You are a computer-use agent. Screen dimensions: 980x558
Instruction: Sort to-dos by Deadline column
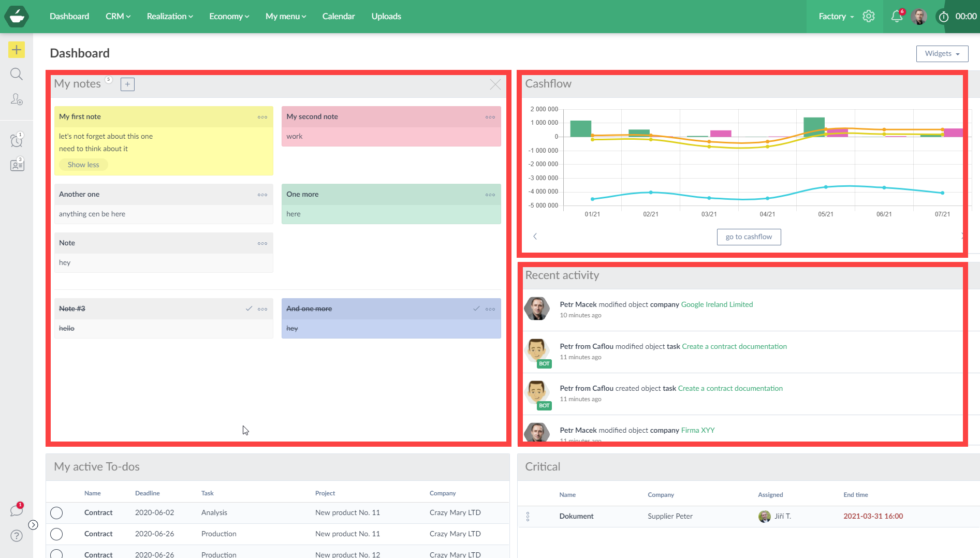pyautogui.click(x=148, y=494)
